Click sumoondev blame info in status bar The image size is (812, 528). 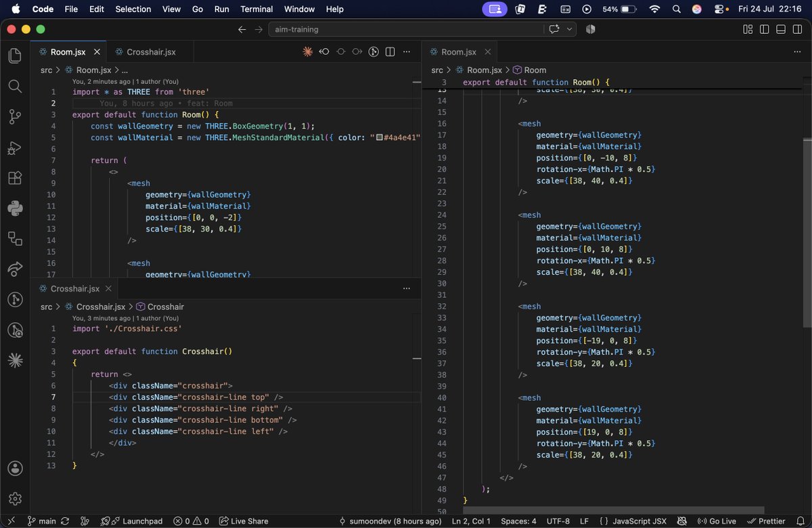[390, 521]
